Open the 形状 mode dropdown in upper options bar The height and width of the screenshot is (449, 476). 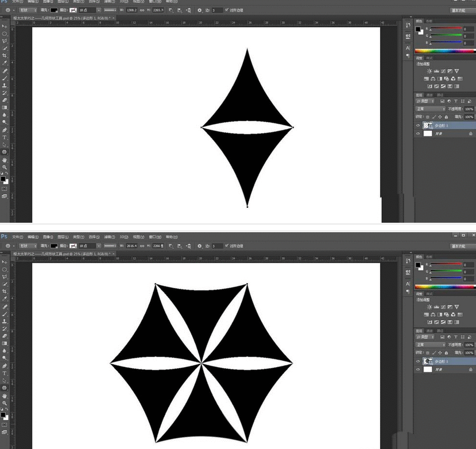point(27,9)
